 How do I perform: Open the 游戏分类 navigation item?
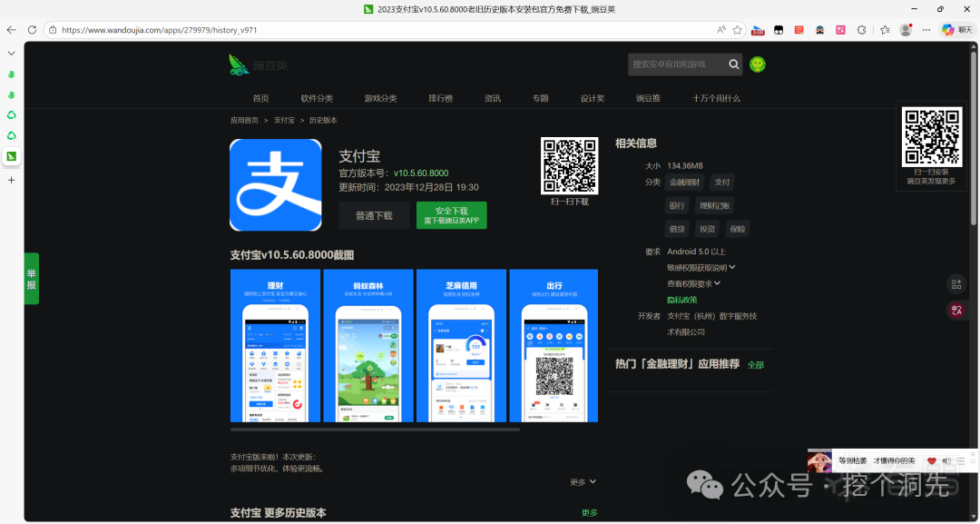(380, 98)
